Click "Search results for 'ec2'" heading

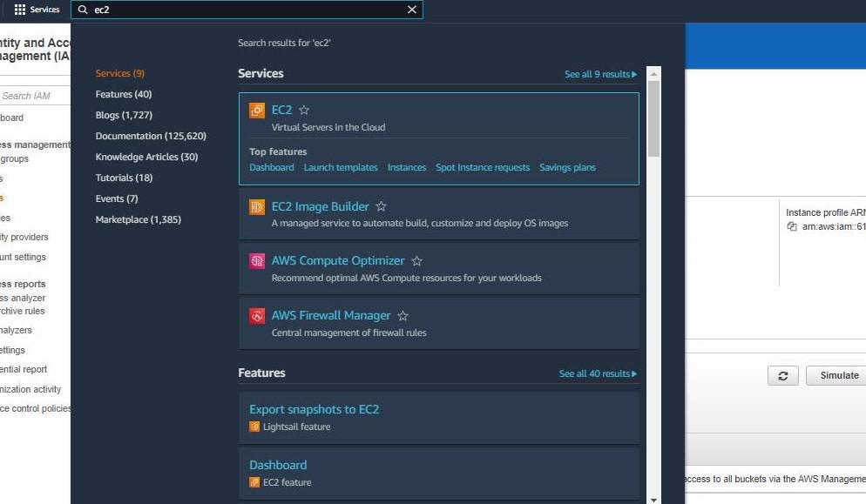pos(284,43)
